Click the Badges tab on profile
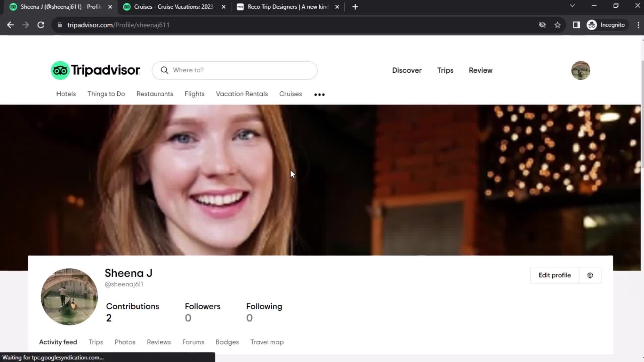 [x=227, y=342]
